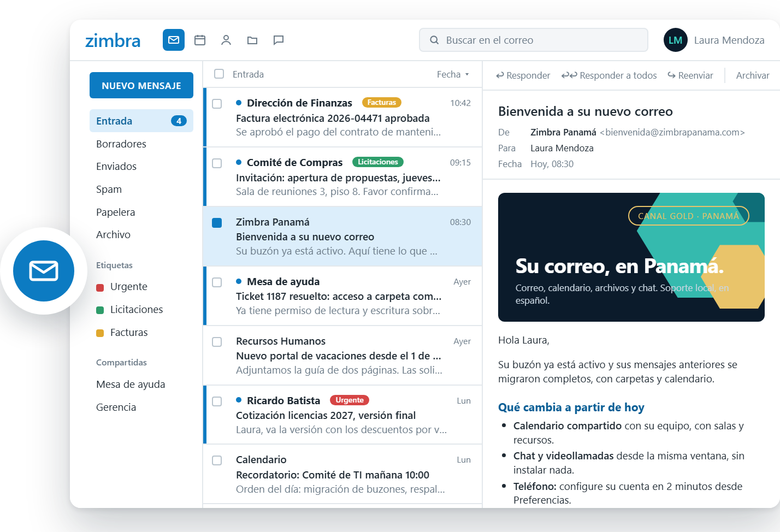
Task: Open the Archivo folder
Action: [x=141, y=235]
